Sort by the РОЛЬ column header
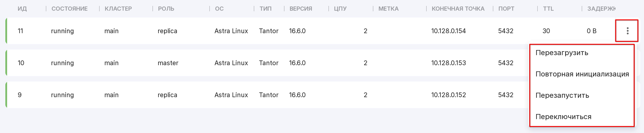 coord(166,9)
